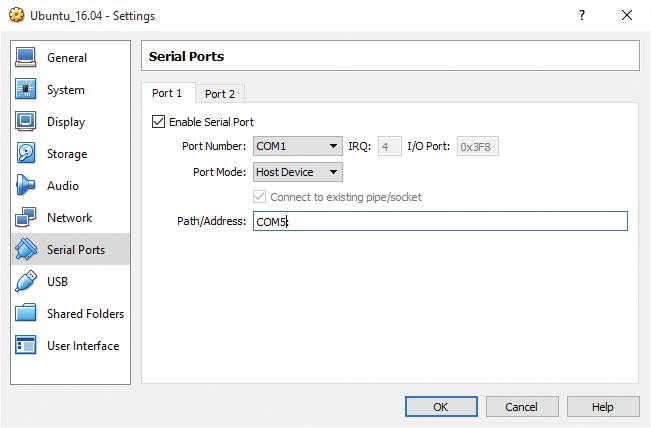Click the Shared Folders folder icon

pyautogui.click(x=26, y=313)
